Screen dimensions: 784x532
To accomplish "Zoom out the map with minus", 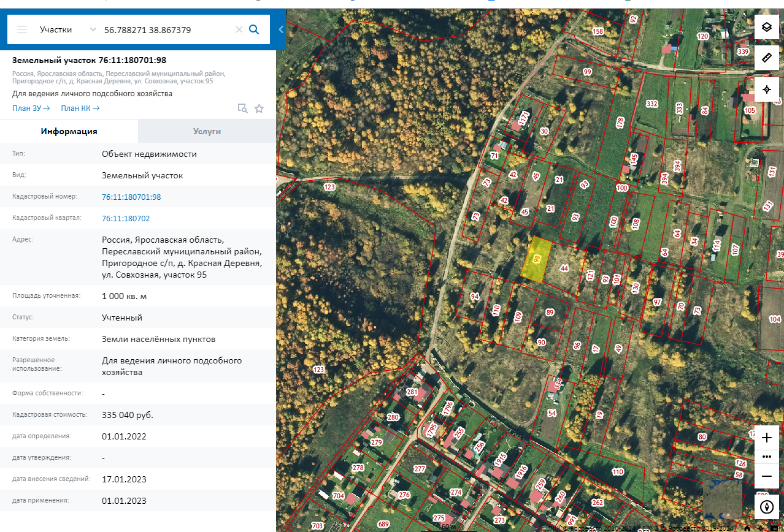I will point(766,476).
